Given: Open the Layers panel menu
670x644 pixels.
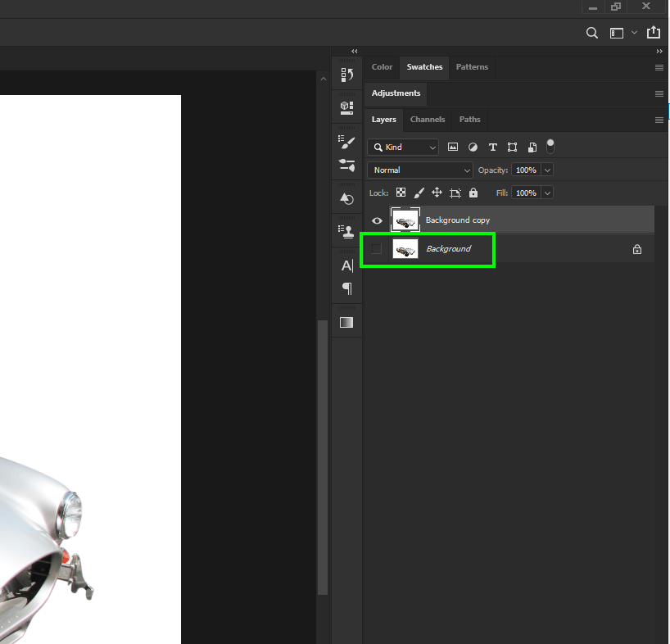Looking at the screenshot, I should point(659,119).
